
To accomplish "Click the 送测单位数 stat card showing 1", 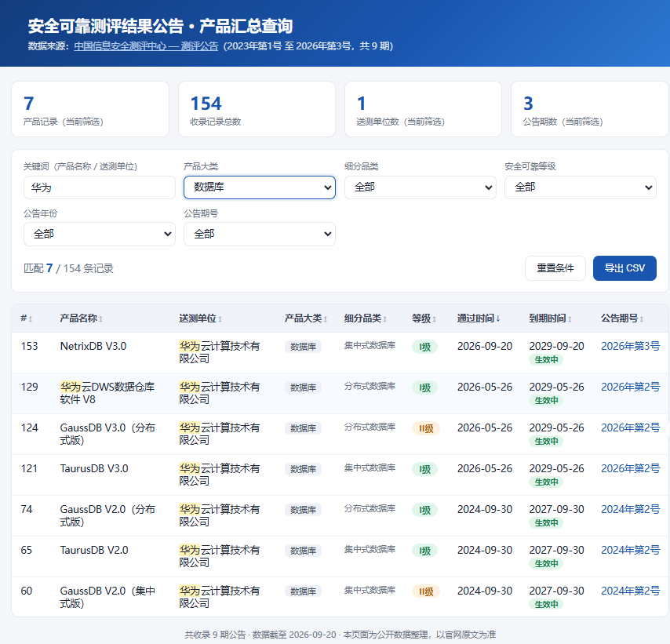I will (423, 109).
